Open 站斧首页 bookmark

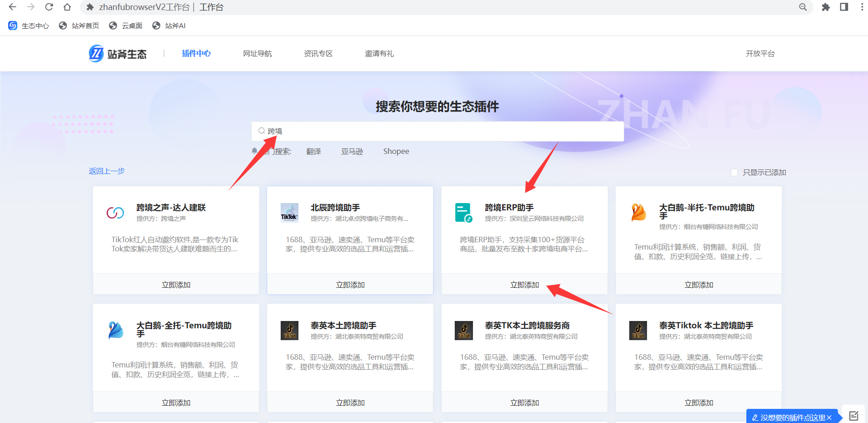click(79, 25)
